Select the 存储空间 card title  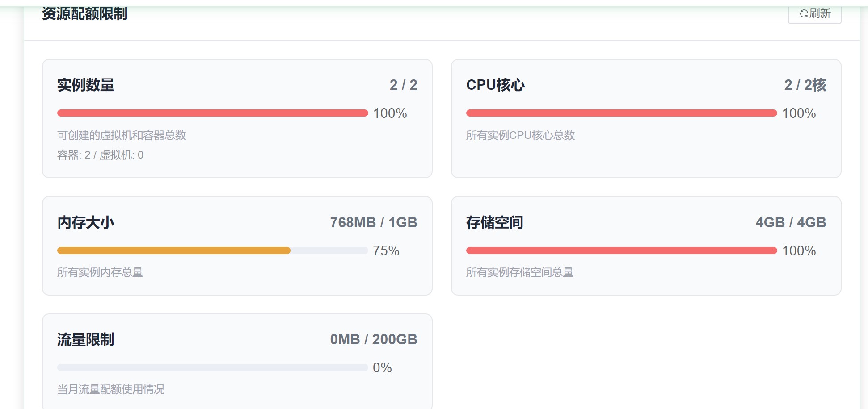pyautogui.click(x=494, y=222)
